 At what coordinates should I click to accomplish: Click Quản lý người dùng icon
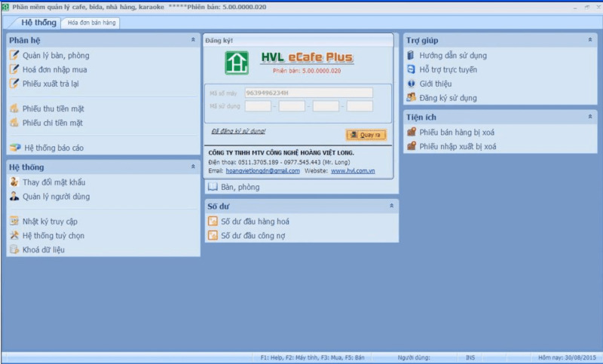tap(14, 196)
